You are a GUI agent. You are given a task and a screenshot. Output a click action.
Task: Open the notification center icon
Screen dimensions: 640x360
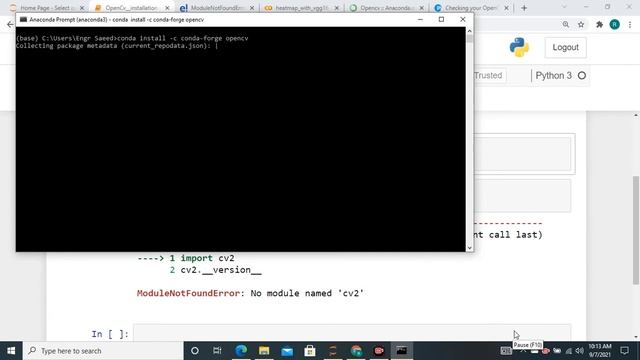click(x=624, y=351)
